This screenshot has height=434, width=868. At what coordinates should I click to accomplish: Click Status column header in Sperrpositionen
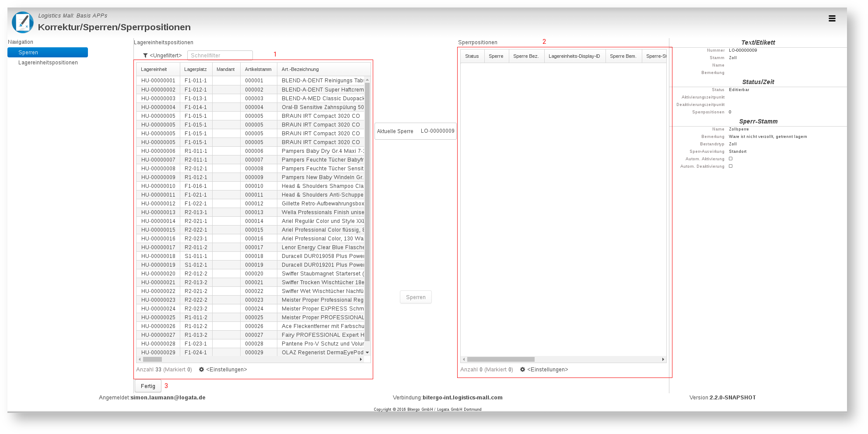pyautogui.click(x=472, y=56)
